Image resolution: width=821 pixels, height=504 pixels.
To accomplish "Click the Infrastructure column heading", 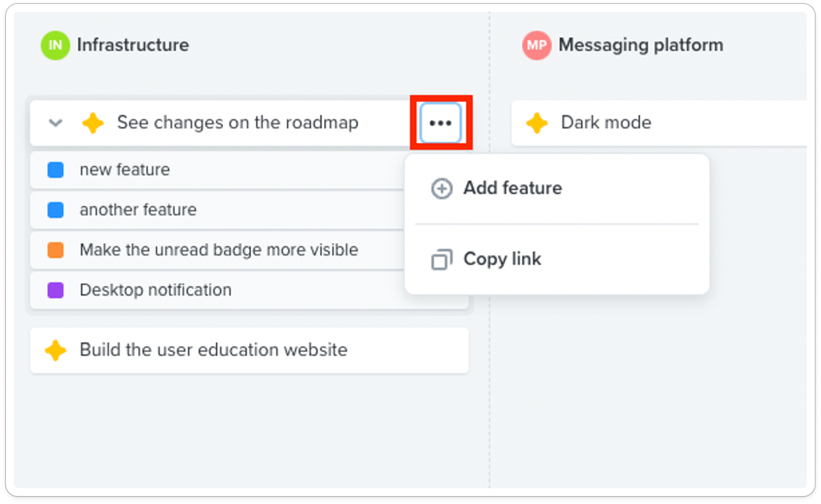I will coord(133,45).
